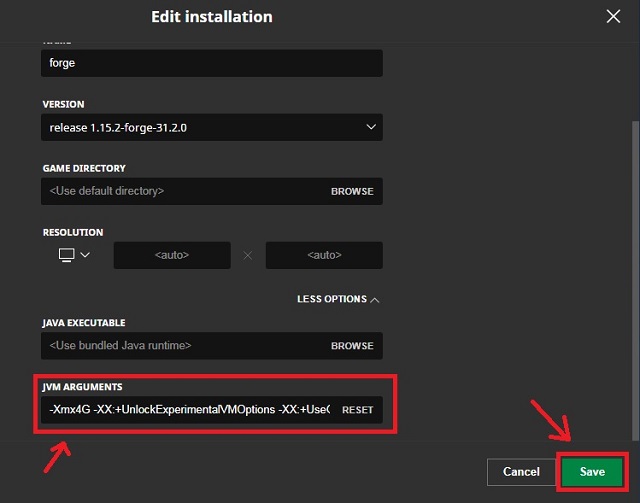Viewport: 640px width, 503px height.
Task: Collapse with the Less Options toggle
Action: tap(338, 299)
